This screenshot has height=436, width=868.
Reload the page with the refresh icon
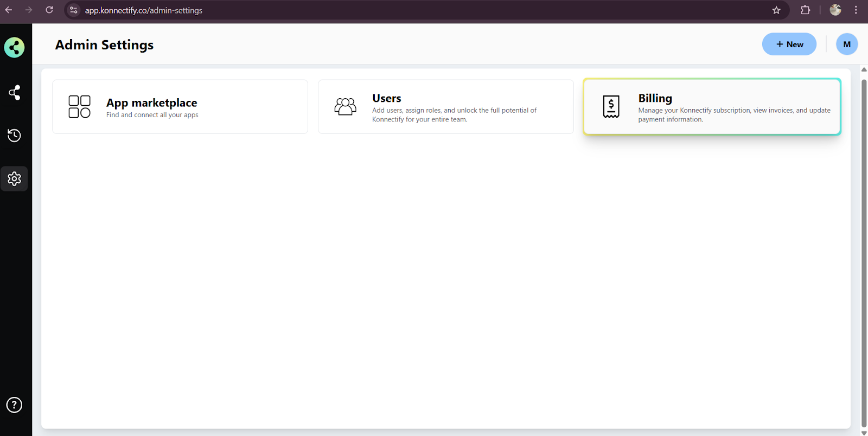(49, 10)
